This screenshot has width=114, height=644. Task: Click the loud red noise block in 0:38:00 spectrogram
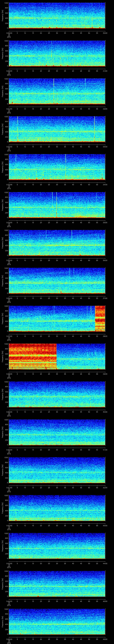tap(33, 356)
